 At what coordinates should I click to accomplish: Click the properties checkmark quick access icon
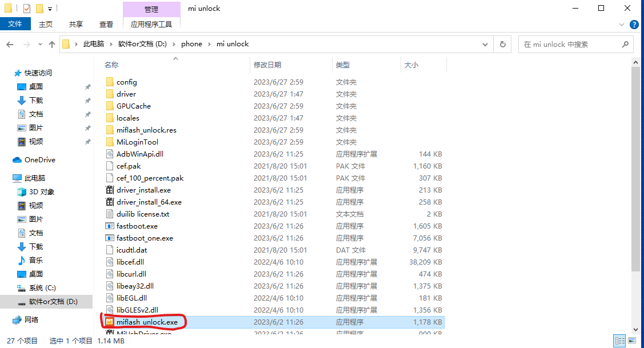[x=27, y=8]
